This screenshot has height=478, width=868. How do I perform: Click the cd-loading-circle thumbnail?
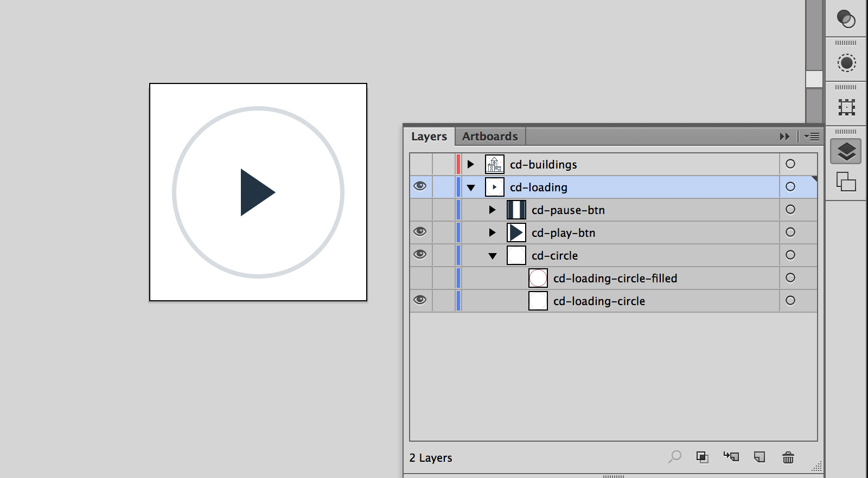[x=538, y=301]
